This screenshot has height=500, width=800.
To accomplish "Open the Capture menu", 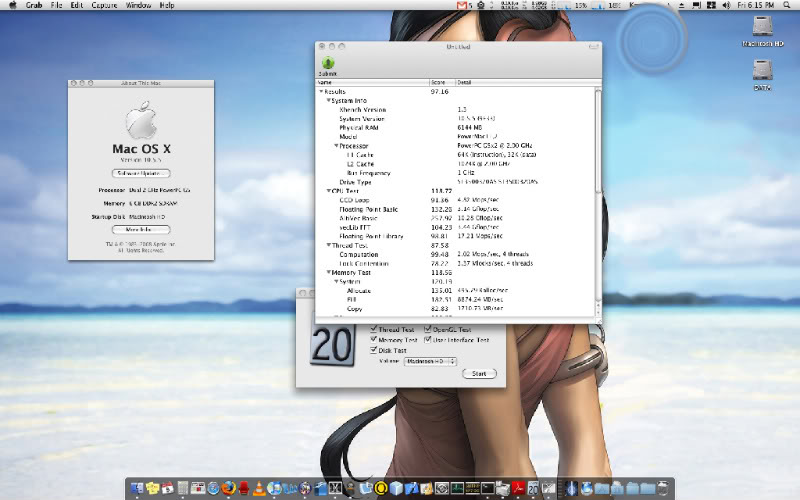I will 104,6.
